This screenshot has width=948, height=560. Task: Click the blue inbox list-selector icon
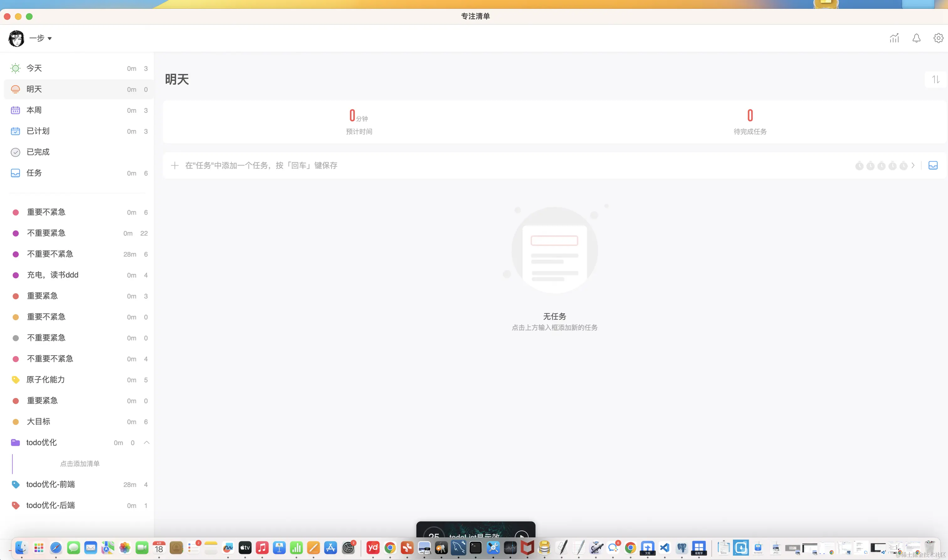(x=933, y=165)
